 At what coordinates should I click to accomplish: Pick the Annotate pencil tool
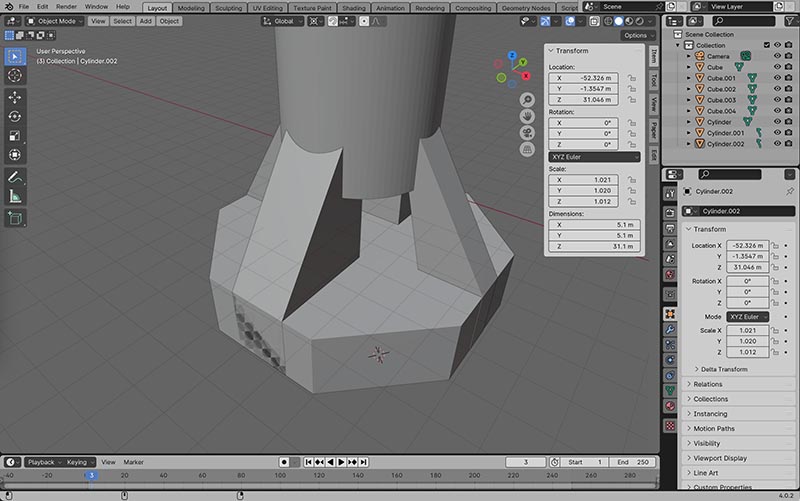pos(15,177)
